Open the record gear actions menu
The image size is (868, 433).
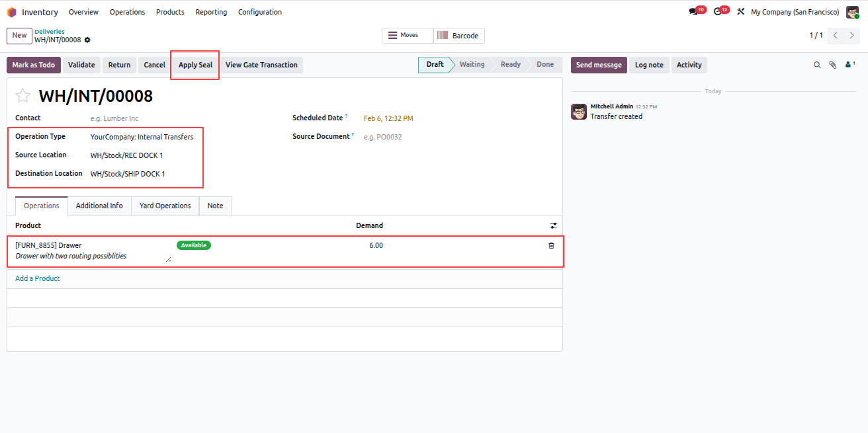[87, 40]
